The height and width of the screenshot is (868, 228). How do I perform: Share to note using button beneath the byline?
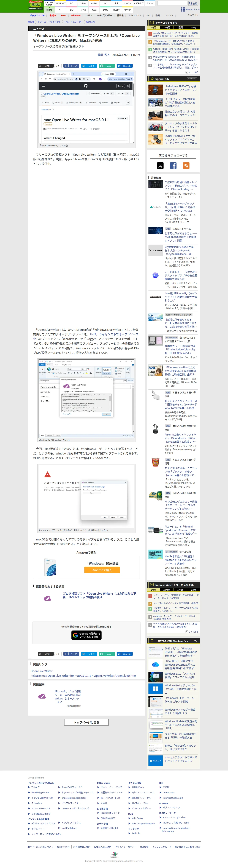(106, 66)
